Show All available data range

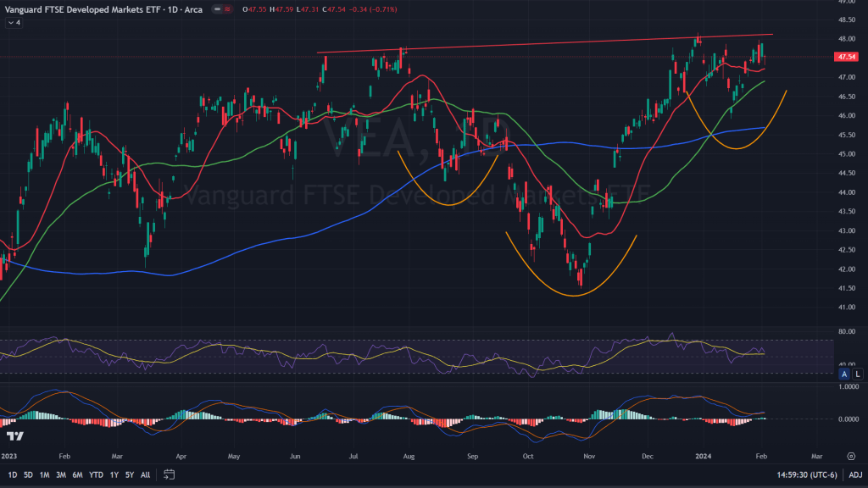point(146,474)
